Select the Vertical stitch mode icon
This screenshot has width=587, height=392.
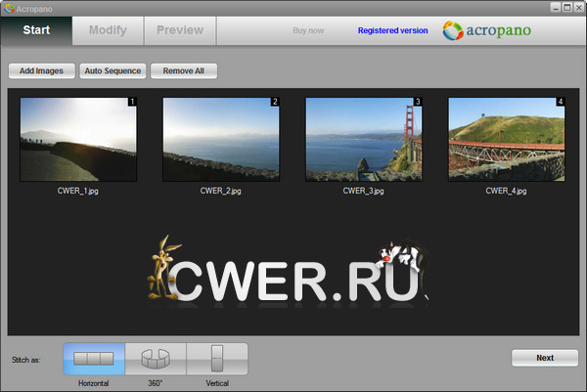coord(217,359)
